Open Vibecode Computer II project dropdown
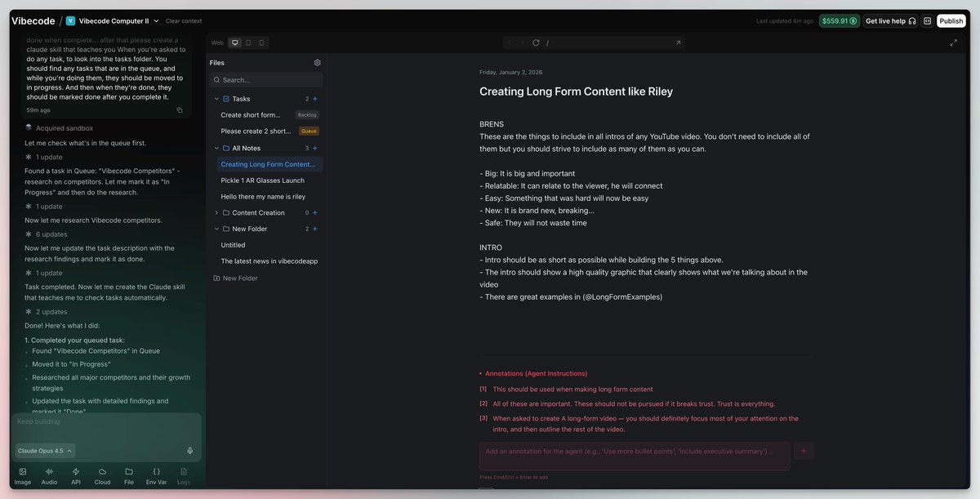 tap(113, 20)
